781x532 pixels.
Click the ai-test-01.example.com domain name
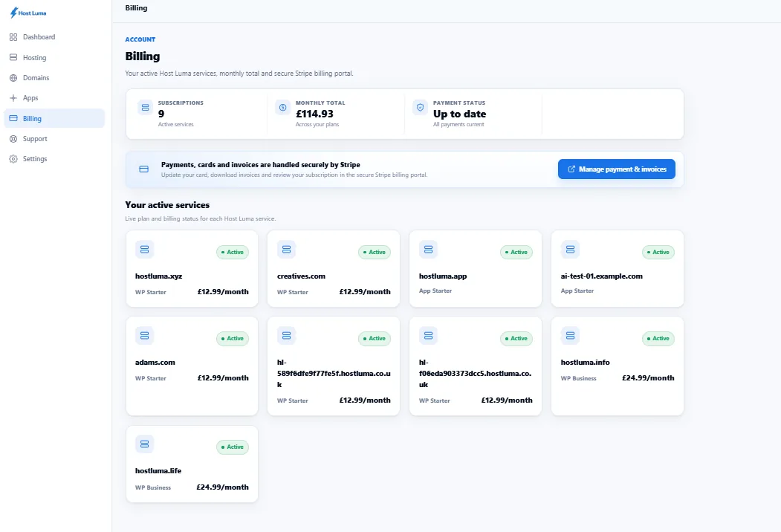[602, 276]
